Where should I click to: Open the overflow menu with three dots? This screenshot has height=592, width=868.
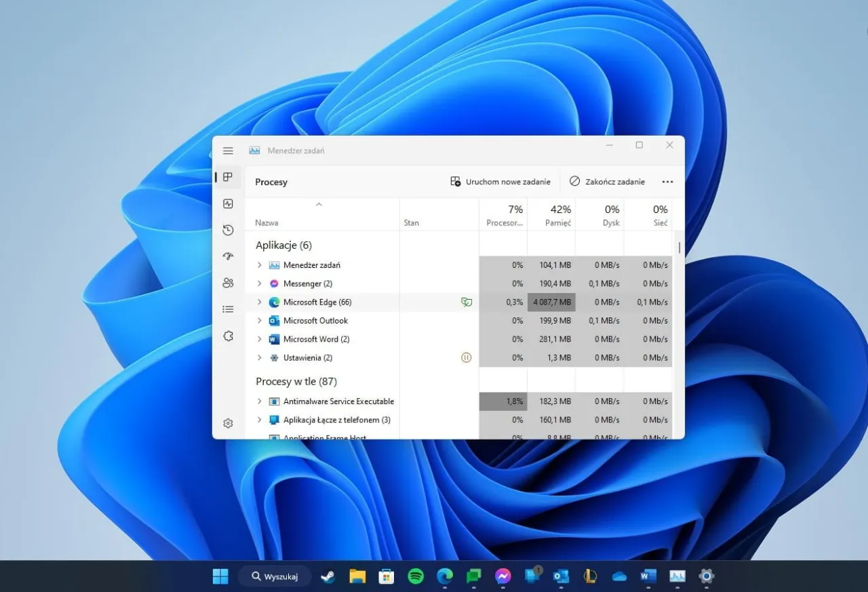coord(667,181)
